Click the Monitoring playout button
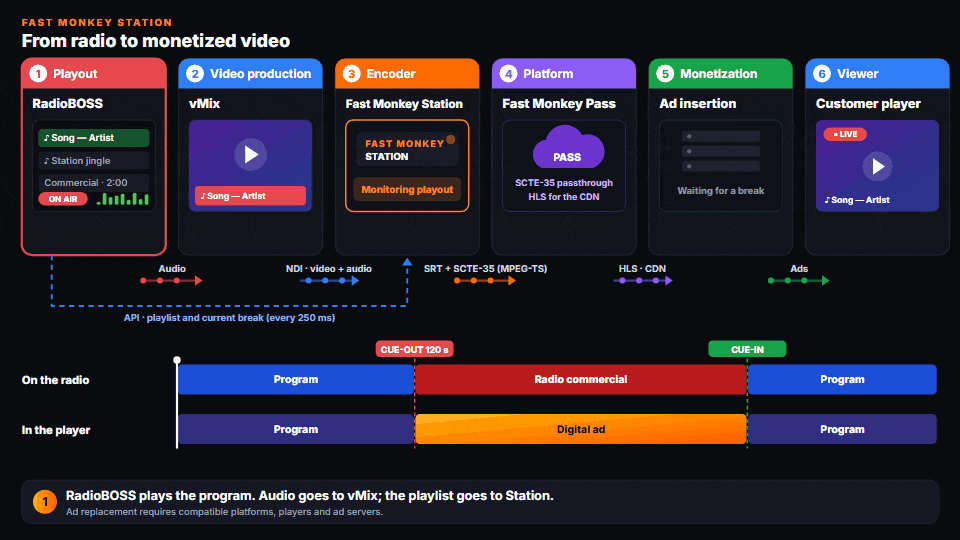The image size is (960, 540). (x=407, y=189)
